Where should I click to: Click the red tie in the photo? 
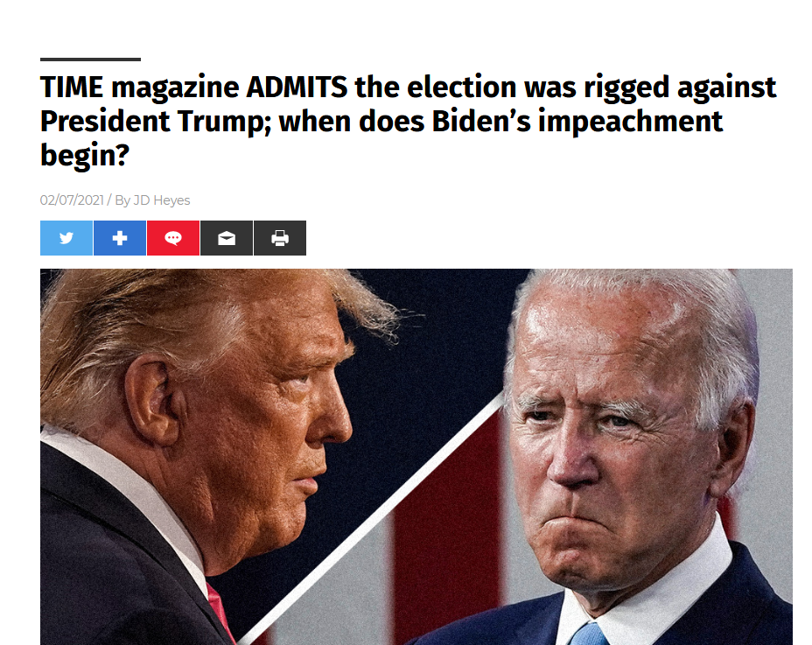tap(221, 613)
